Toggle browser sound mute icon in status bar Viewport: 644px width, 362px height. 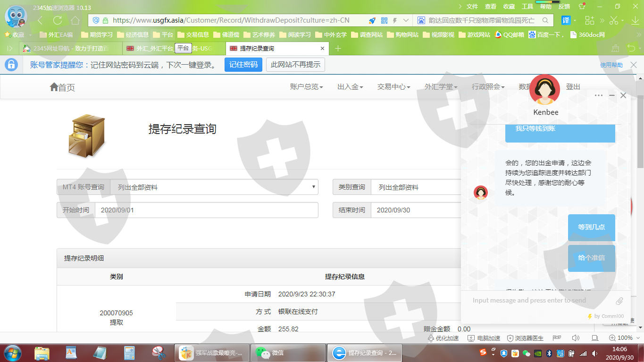[576, 338]
